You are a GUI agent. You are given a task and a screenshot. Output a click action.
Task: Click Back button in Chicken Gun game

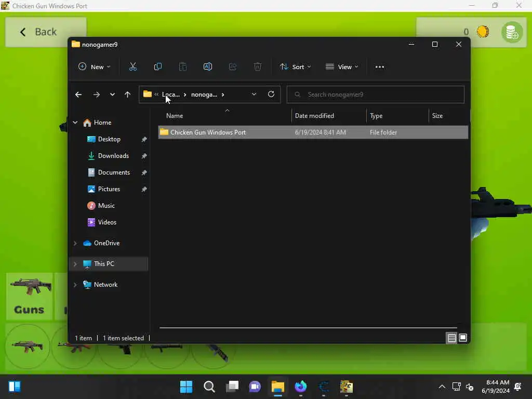click(46, 32)
